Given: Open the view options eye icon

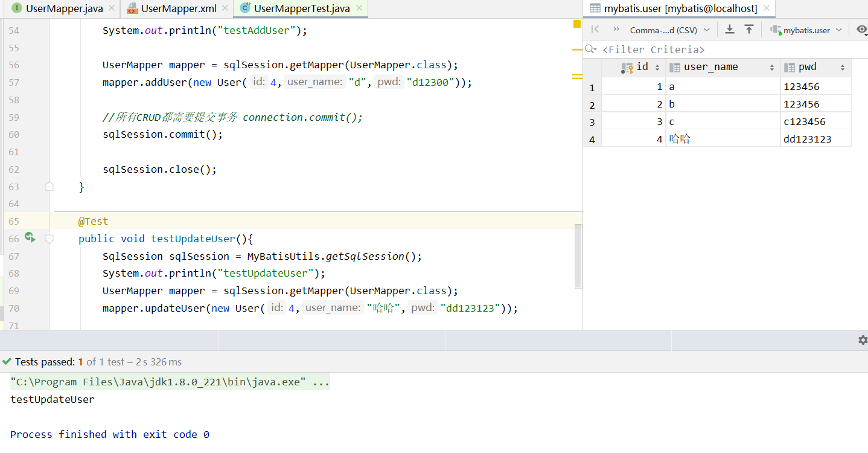Looking at the screenshot, I should pos(861,29).
